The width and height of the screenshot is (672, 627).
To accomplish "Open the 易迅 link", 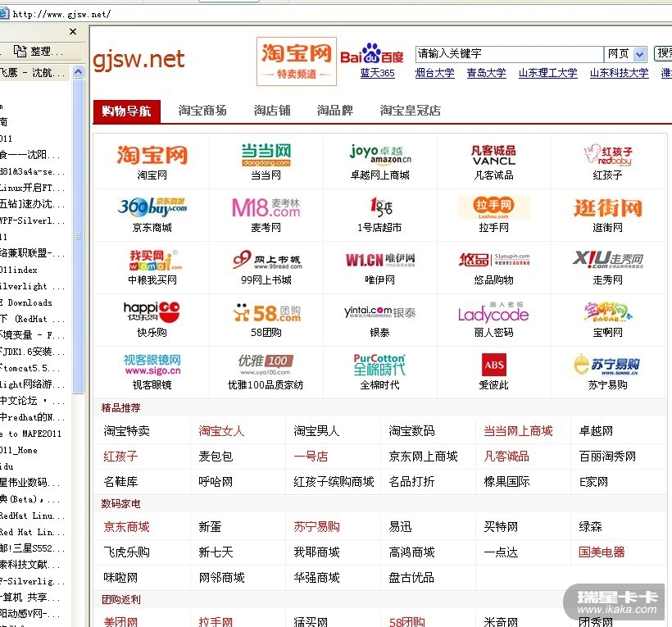I will click(x=400, y=527).
